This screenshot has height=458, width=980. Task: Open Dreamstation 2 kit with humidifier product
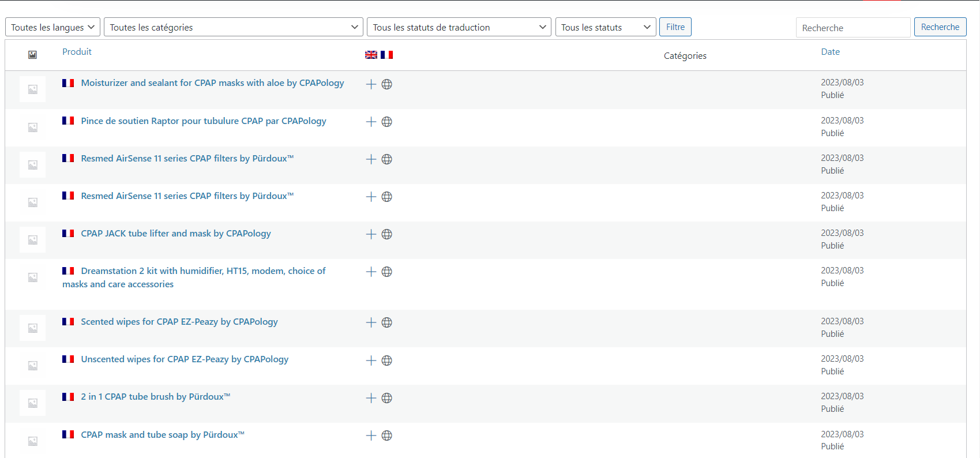194,277
